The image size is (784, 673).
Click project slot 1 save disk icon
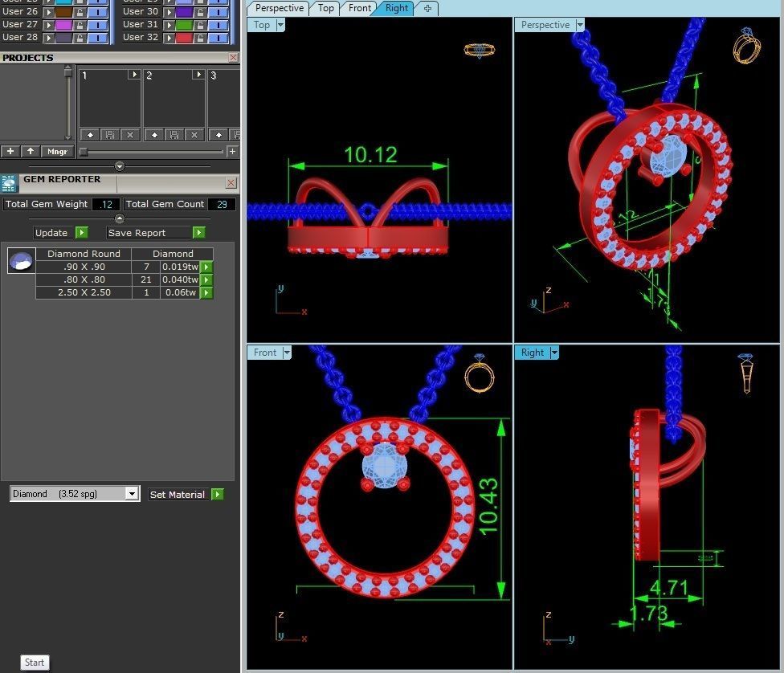110,134
